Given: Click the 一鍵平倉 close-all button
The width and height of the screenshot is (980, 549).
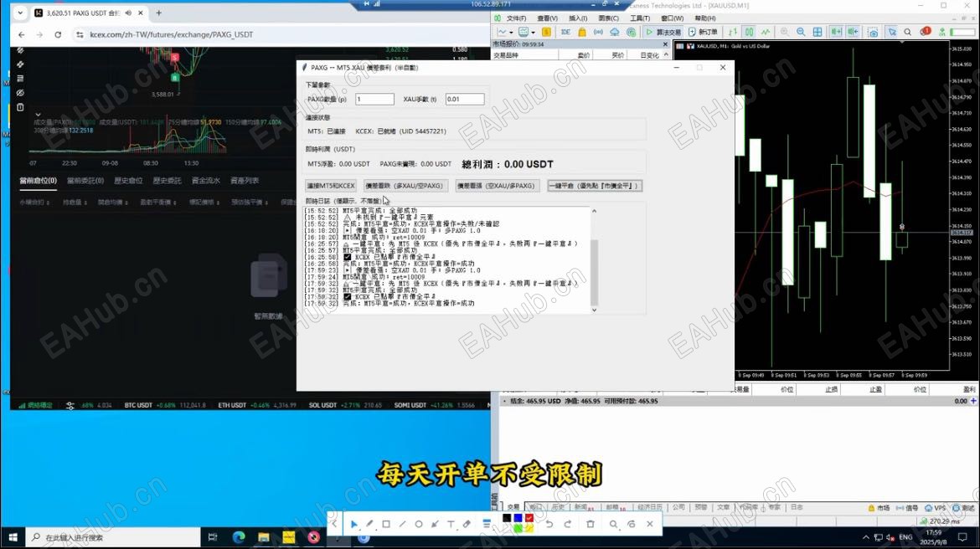Looking at the screenshot, I should pos(595,186).
